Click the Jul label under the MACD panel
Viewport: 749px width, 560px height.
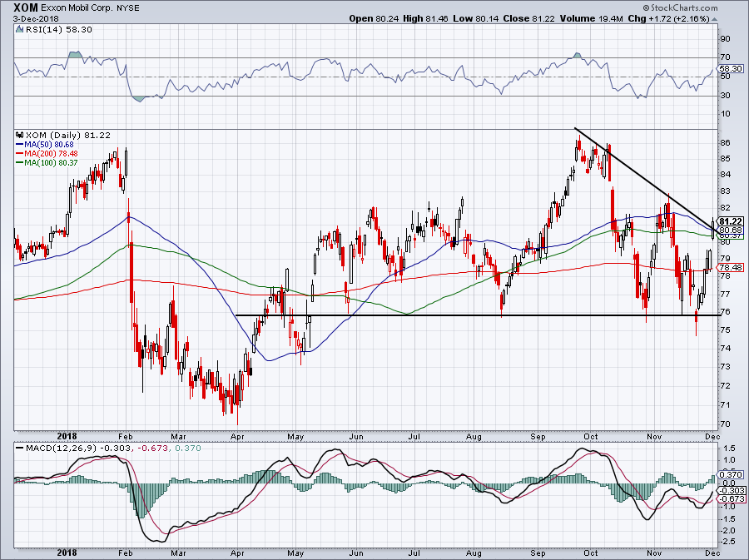414,553
